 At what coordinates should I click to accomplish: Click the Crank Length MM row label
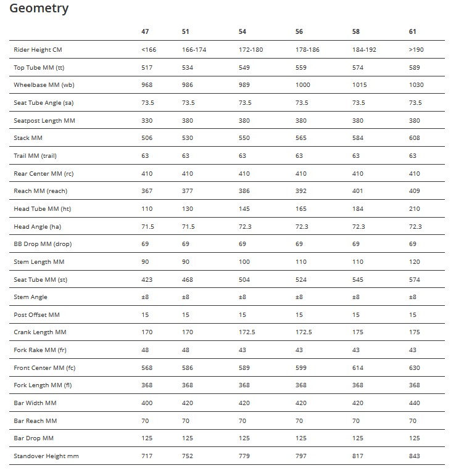click(39, 332)
